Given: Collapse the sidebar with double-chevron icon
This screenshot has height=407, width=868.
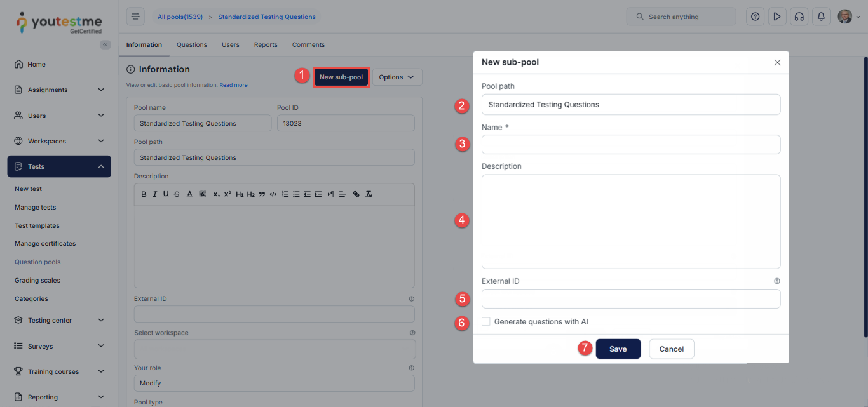Looking at the screenshot, I should point(105,44).
